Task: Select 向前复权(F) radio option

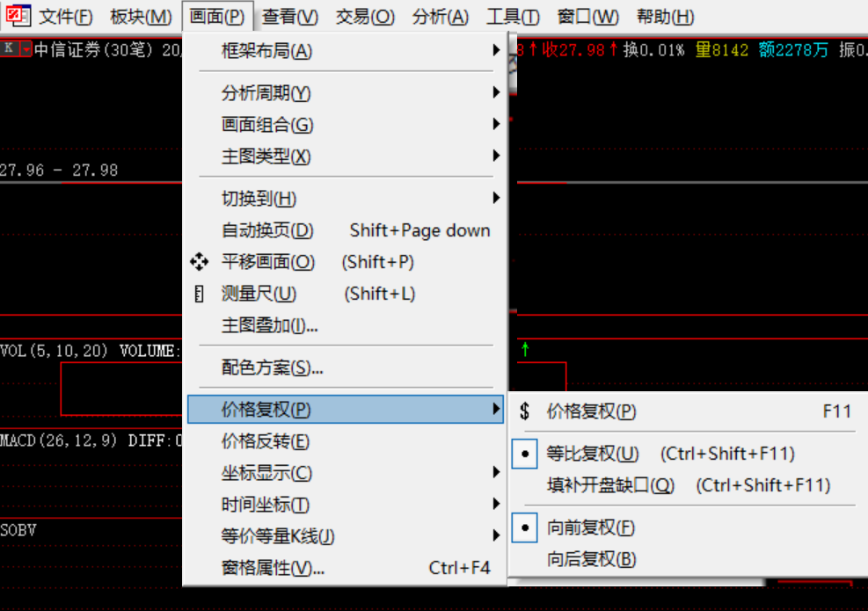Action: pos(687,527)
